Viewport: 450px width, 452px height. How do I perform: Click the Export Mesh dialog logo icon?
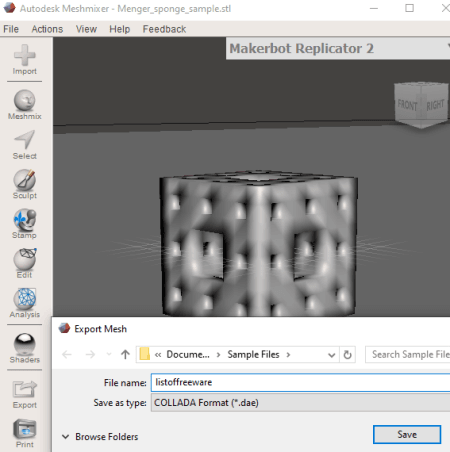click(x=64, y=329)
